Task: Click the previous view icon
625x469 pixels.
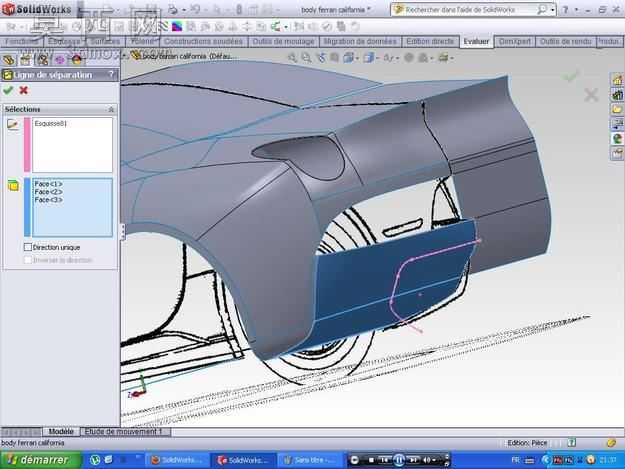Action: coord(321,58)
